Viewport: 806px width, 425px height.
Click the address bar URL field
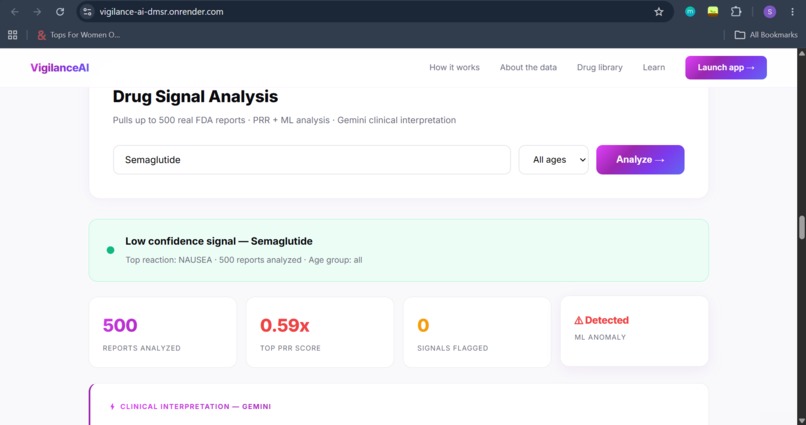(373, 12)
